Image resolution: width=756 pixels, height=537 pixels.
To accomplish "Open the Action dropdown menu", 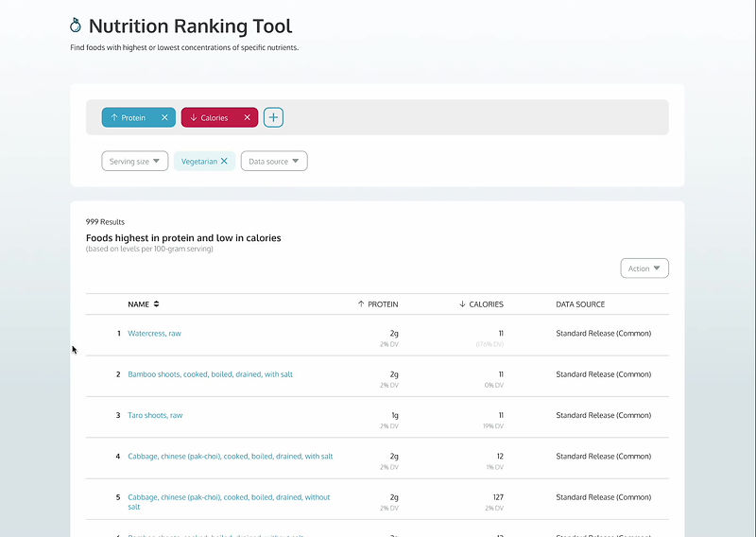I will point(644,268).
